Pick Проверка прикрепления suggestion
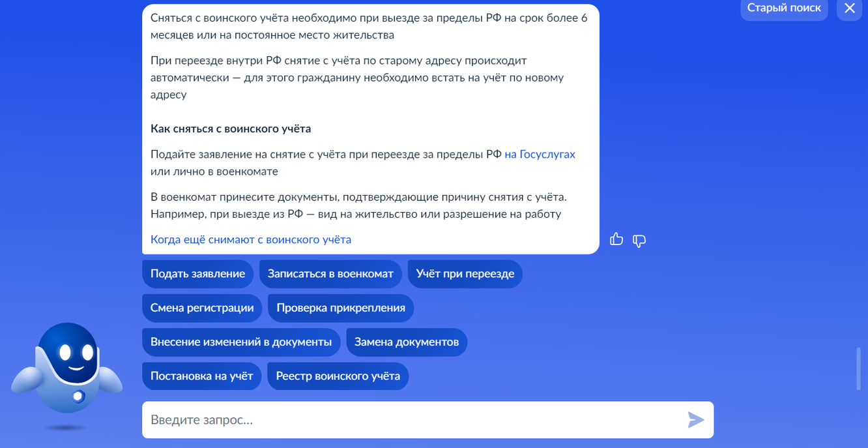868x448 pixels. click(341, 308)
